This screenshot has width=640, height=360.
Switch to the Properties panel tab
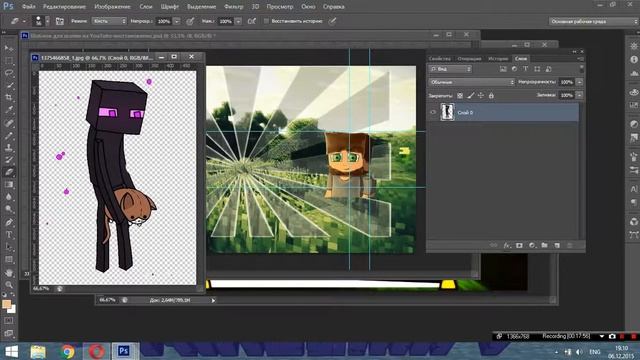click(440, 59)
